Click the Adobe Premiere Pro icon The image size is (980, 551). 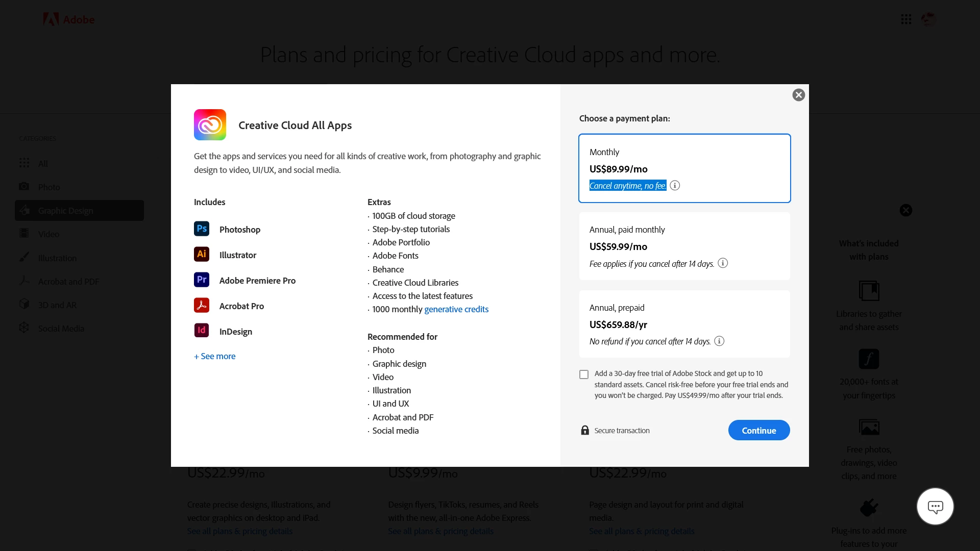(202, 280)
